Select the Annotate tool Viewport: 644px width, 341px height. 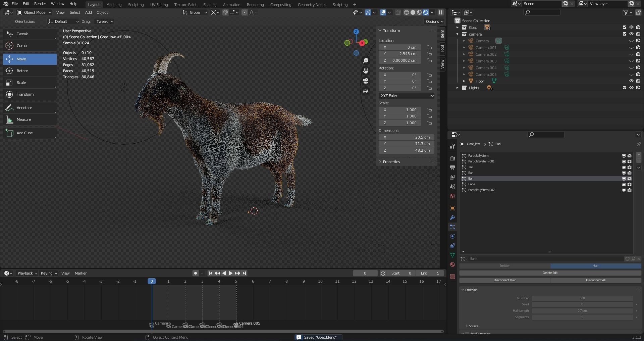30,108
